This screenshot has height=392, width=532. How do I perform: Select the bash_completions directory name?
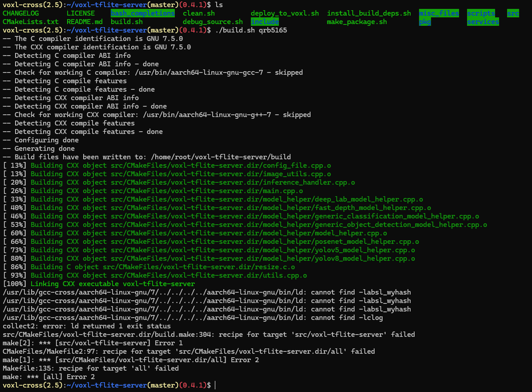(x=143, y=13)
